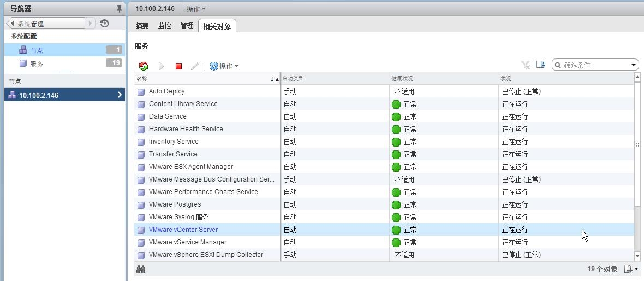Open the export list dropdown icon in footer
The width and height of the screenshot is (644, 281).
click(631, 269)
